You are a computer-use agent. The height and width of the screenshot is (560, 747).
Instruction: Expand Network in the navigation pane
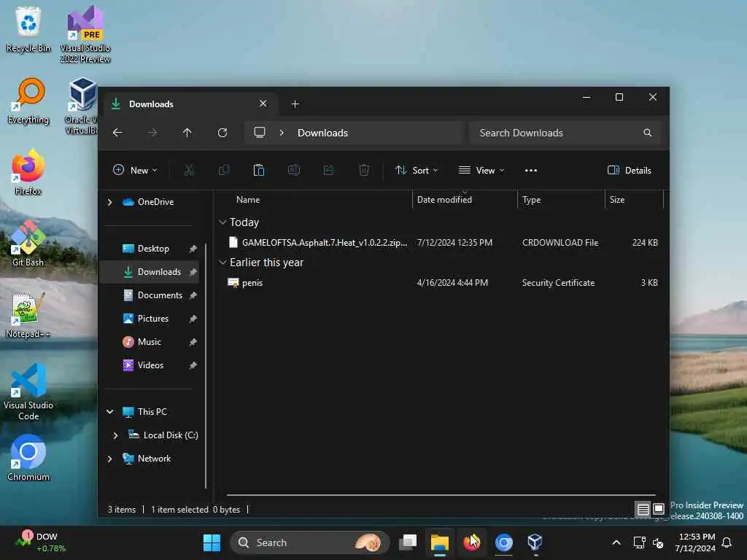[x=110, y=459]
